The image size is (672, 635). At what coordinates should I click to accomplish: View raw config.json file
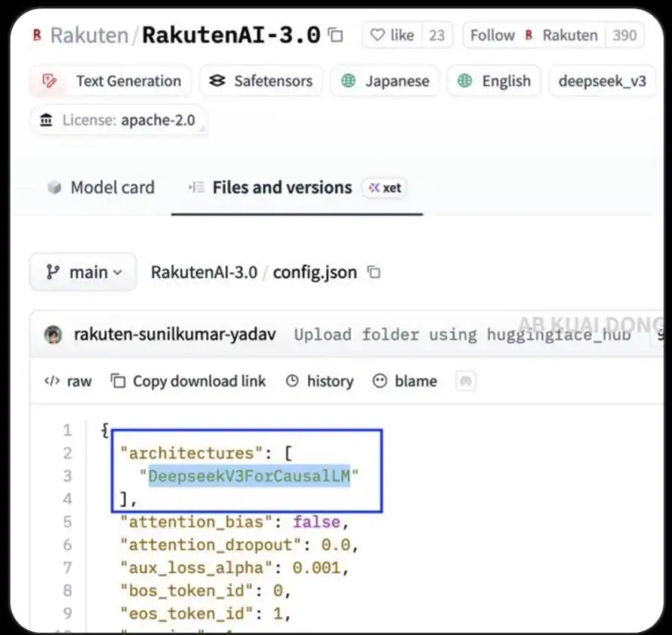tap(68, 381)
